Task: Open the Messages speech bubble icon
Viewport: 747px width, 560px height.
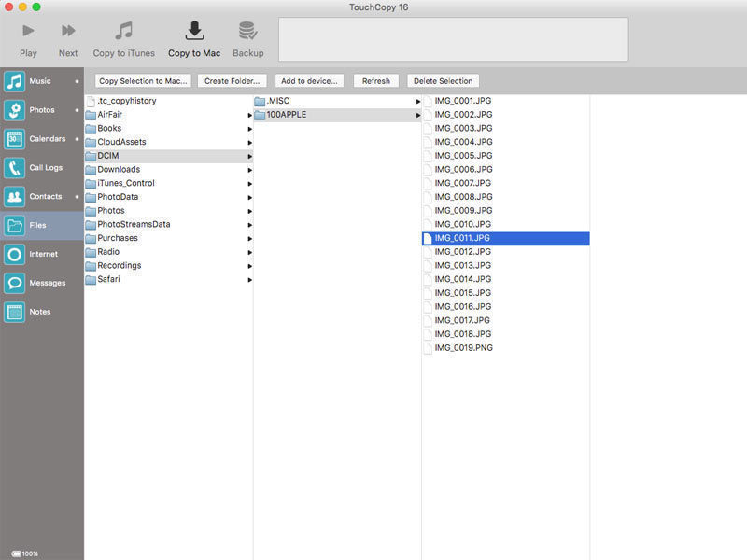Action: (14, 283)
